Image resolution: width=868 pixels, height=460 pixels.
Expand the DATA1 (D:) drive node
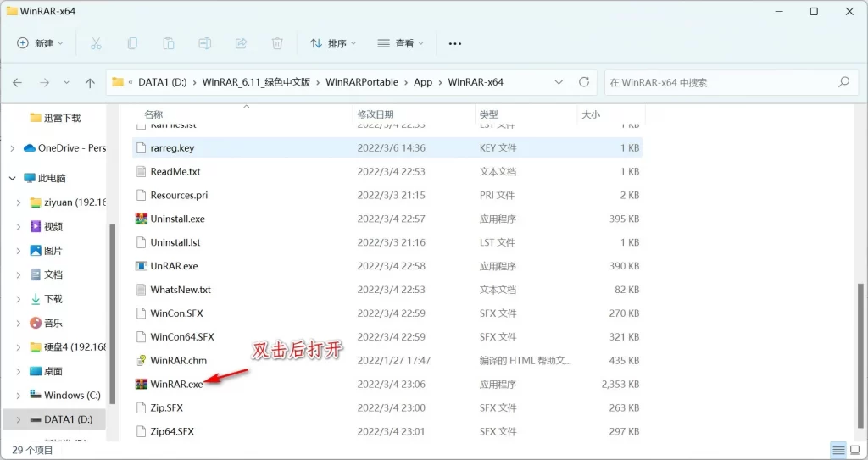[x=19, y=419]
